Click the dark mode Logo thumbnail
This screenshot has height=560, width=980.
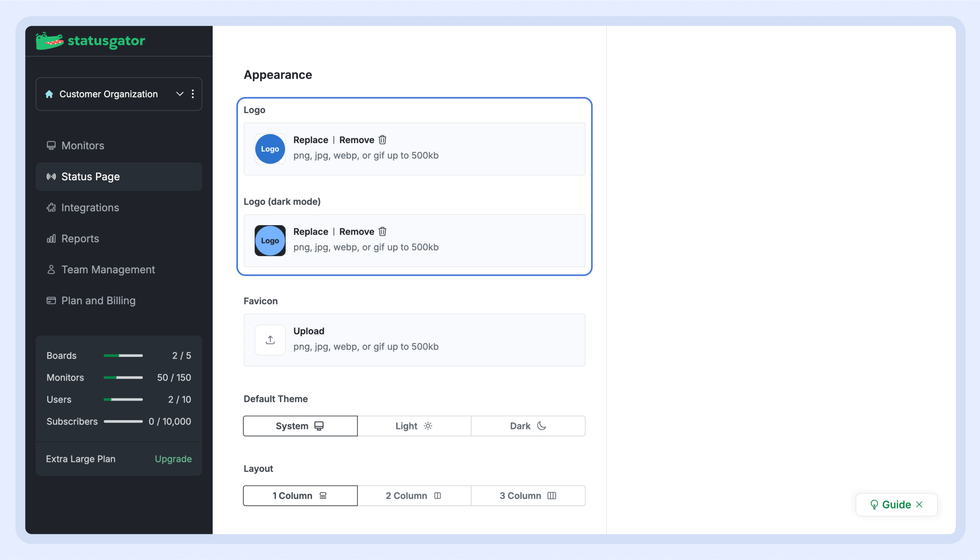(x=270, y=241)
